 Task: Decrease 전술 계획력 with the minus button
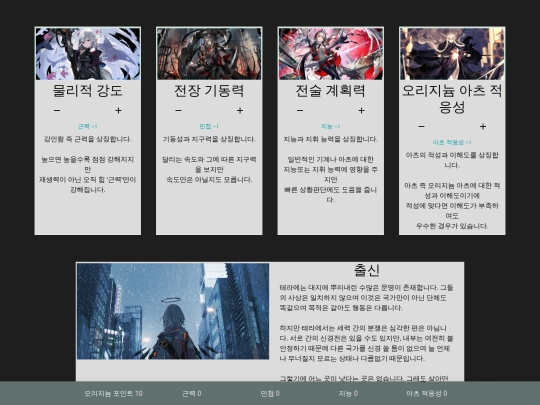300,111
